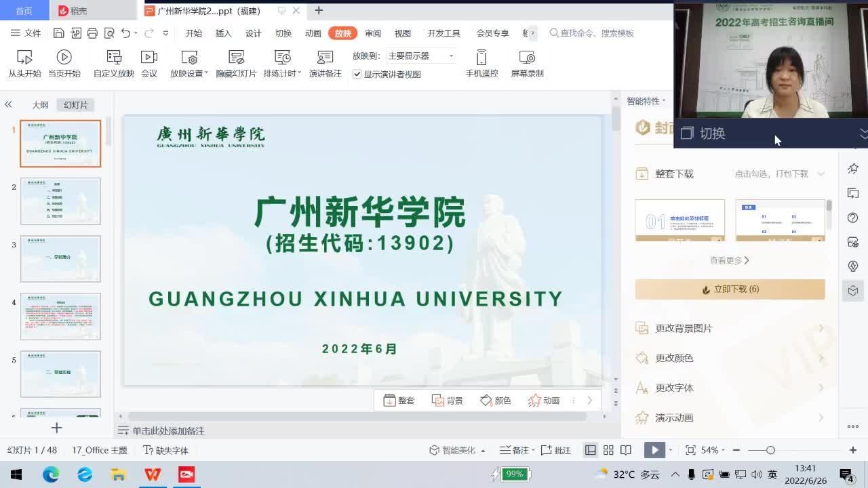Screen dimensions: 868x488
Task: Switch to slide sorter grid view
Action: [608, 450]
